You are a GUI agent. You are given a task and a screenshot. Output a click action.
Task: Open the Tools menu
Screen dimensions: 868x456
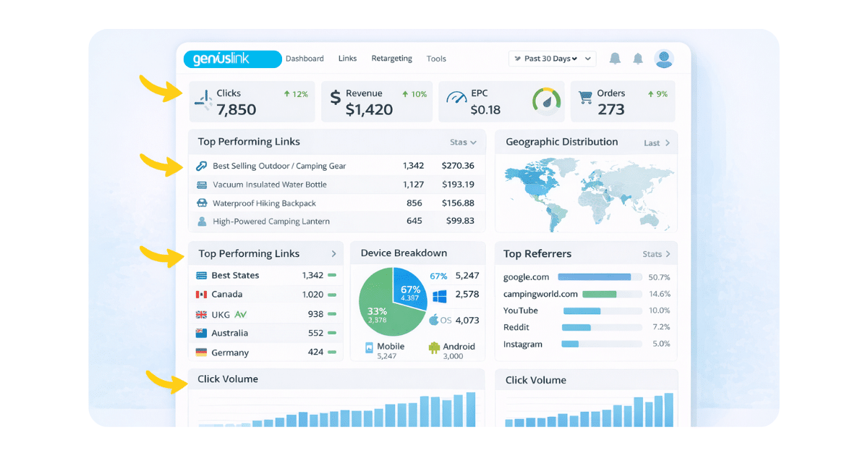[436, 59]
